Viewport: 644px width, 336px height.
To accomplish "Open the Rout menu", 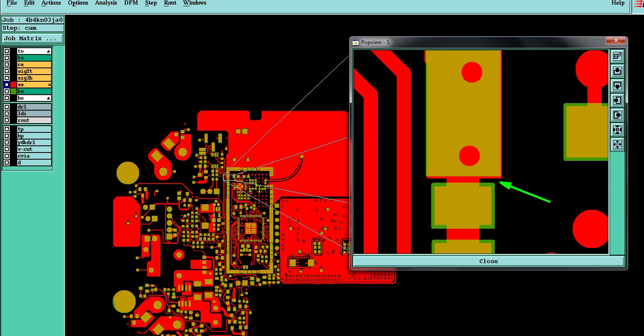I will (170, 3).
